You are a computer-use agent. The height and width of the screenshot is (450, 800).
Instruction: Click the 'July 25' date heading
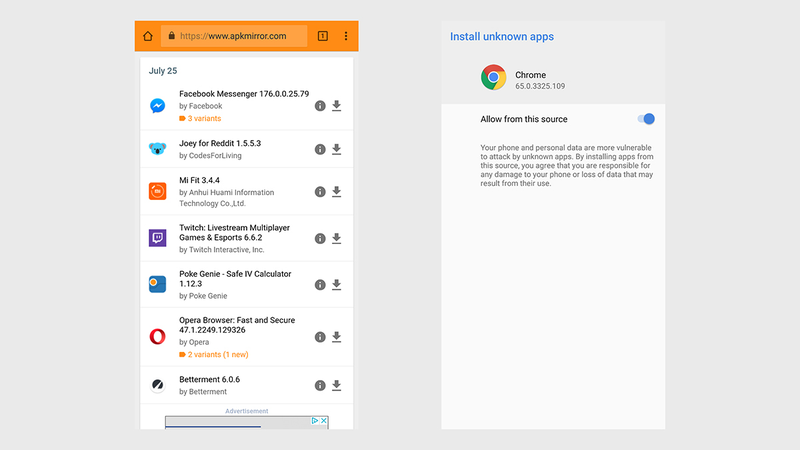click(163, 71)
